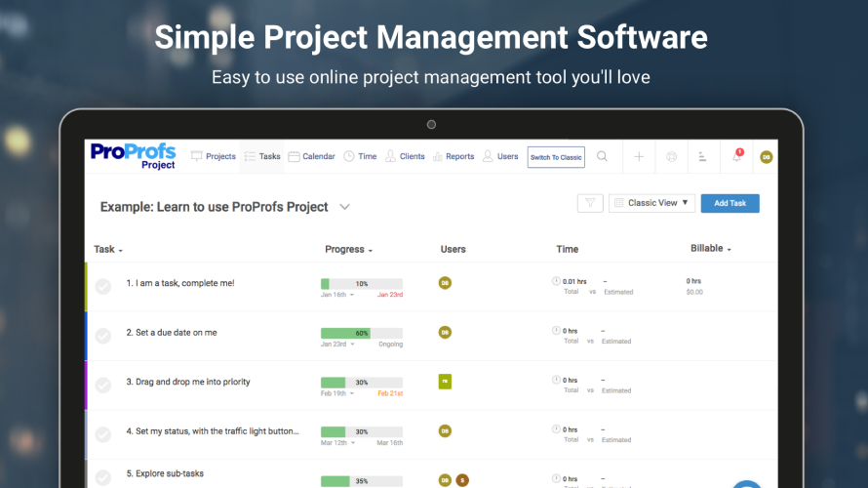Go to the Calendar tab

pos(311,156)
